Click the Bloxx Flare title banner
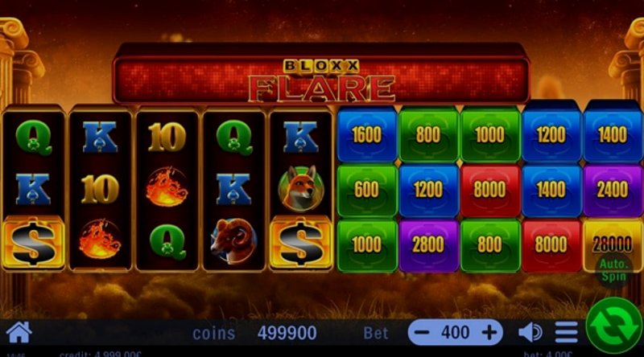Screen dimensions: 644x357 click(x=320, y=74)
